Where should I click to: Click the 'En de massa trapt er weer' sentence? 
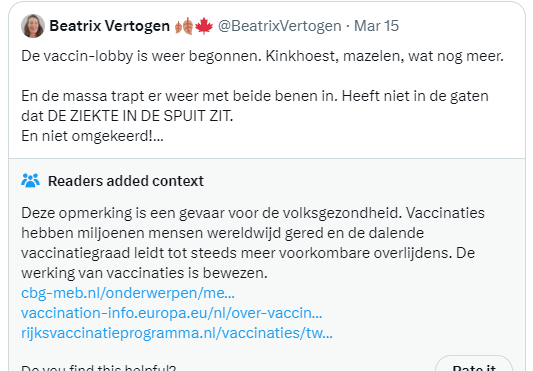[179, 96]
